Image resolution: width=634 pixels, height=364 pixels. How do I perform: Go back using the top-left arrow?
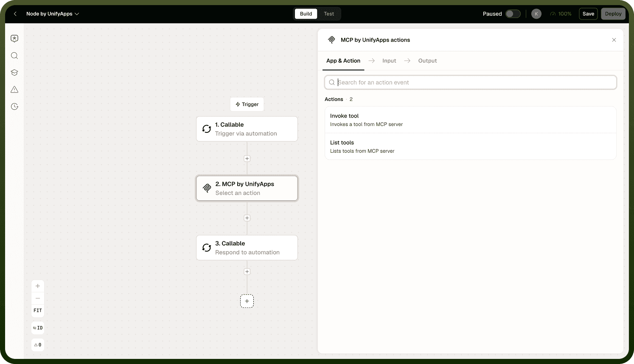click(15, 14)
